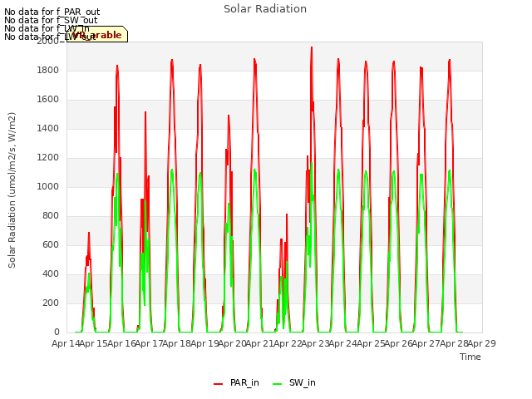The image size is (532, 399).
Task: Click the VR_arable annotation label
Action: tap(97, 34)
